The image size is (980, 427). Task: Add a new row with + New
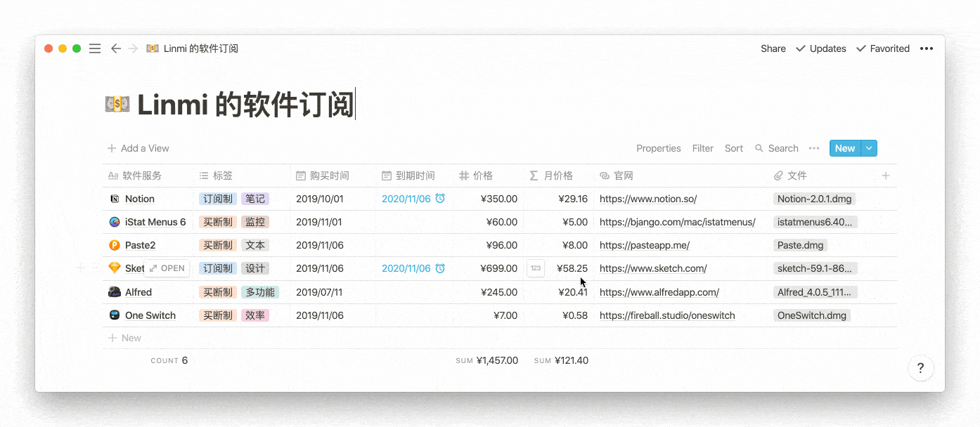[x=124, y=338]
